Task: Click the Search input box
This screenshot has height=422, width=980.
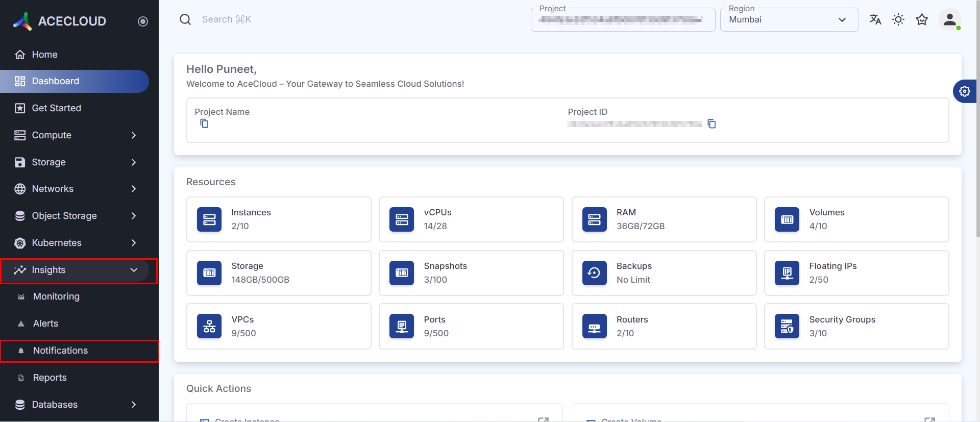Action: point(306,19)
